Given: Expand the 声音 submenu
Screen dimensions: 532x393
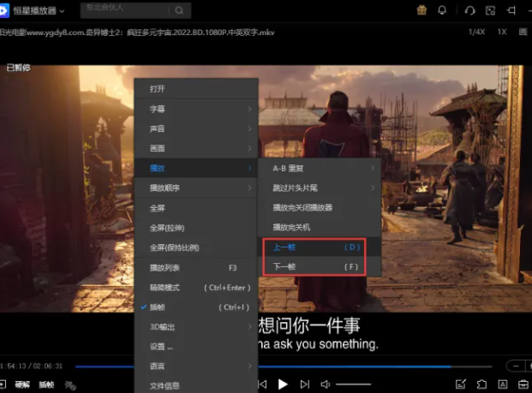Looking at the screenshot, I should click(196, 128).
